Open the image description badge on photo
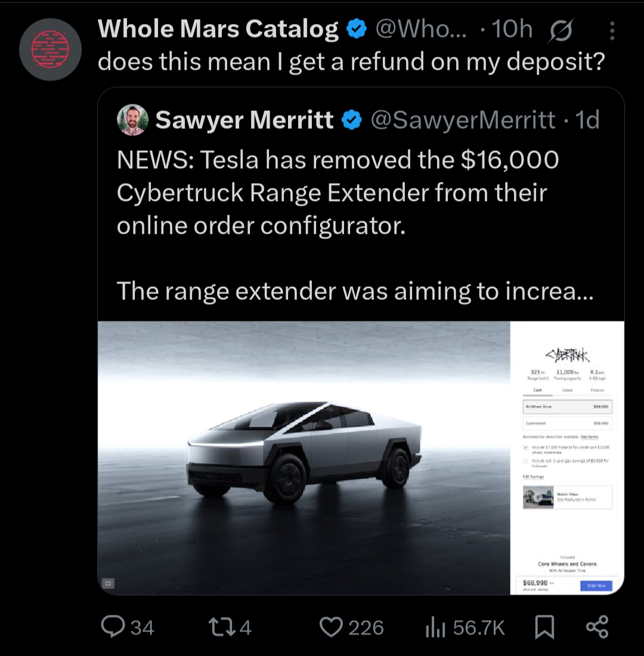The image size is (644, 656). (108, 583)
